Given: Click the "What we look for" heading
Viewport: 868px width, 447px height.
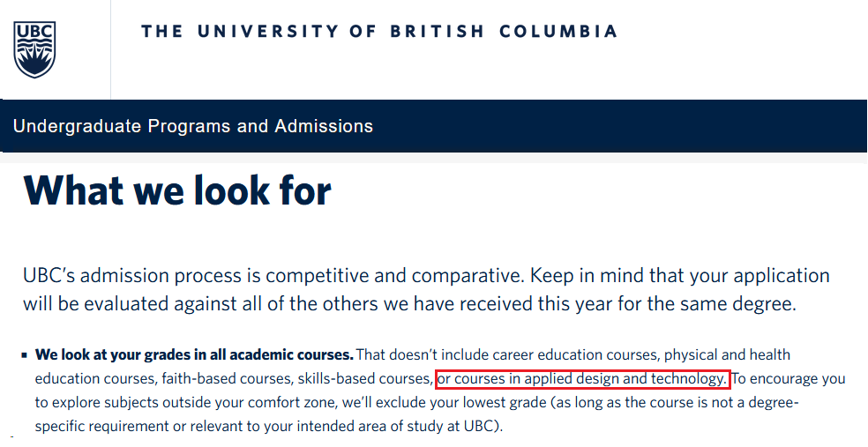Looking at the screenshot, I should tap(177, 190).
